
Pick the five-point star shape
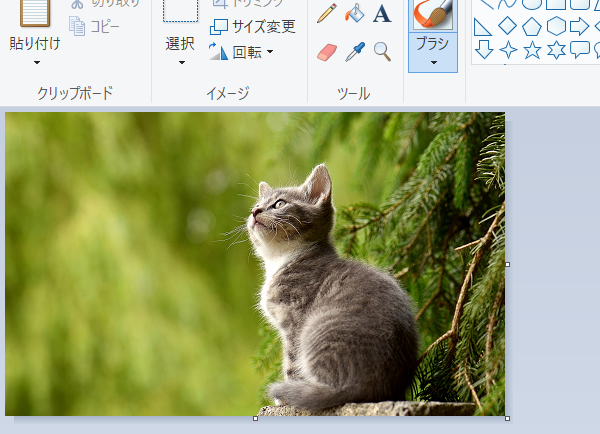(532, 50)
